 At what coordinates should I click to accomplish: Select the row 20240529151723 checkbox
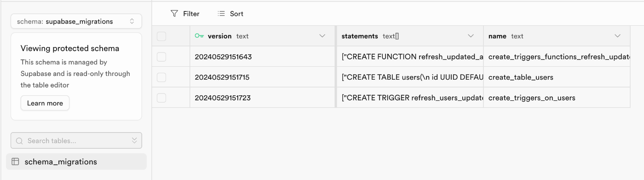tap(161, 98)
